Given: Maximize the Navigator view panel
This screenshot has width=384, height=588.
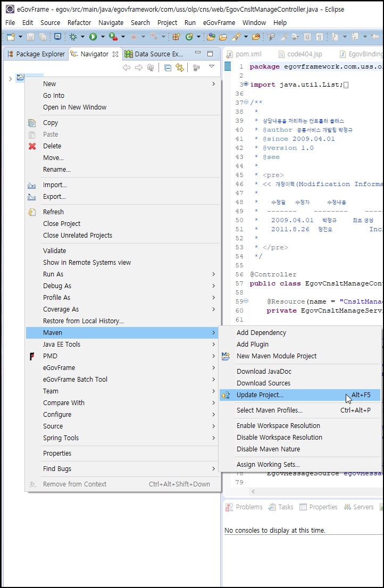Looking at the screenshot, I should pyautogui.click(x=210, y=54).
